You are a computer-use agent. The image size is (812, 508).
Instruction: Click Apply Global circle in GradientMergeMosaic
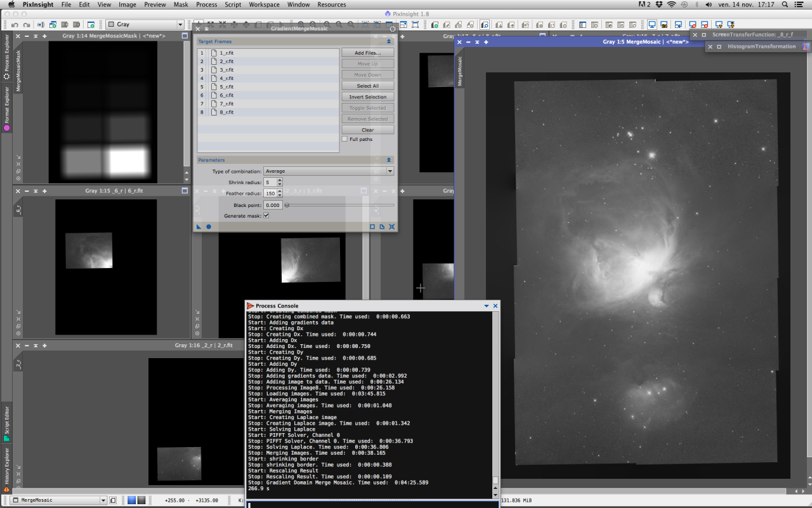click(209, 227)
